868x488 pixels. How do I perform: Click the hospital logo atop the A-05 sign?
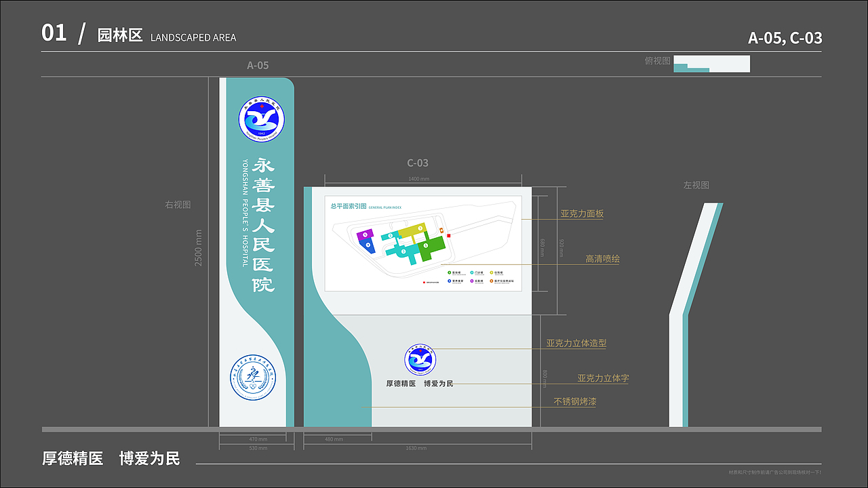[262, 120]
